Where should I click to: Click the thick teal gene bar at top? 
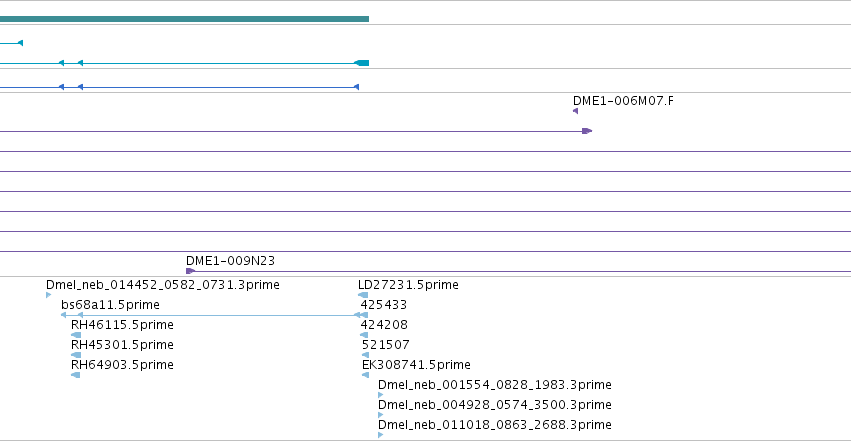[x=185, y=19]
